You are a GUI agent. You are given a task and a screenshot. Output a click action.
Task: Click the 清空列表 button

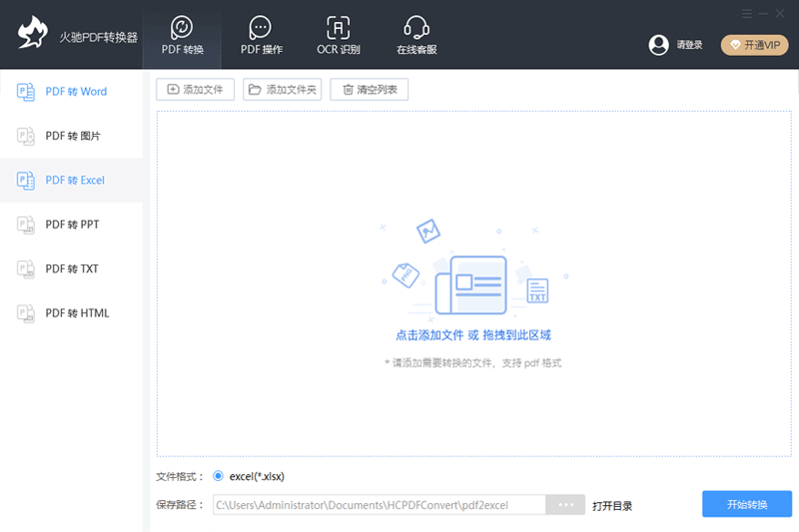coord(370,90)
